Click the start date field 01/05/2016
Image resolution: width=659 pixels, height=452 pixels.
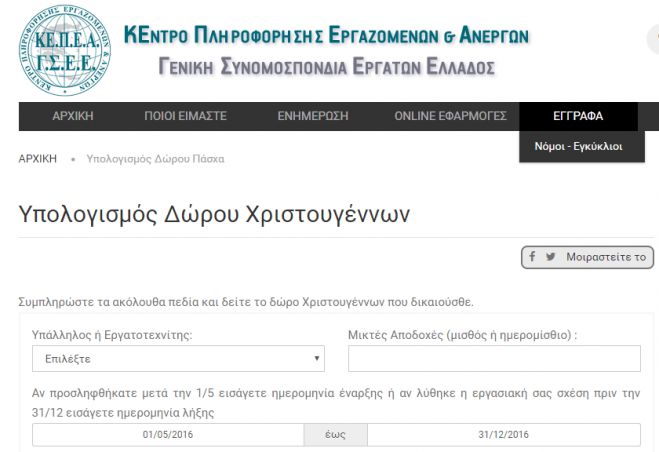click(168, 435)
